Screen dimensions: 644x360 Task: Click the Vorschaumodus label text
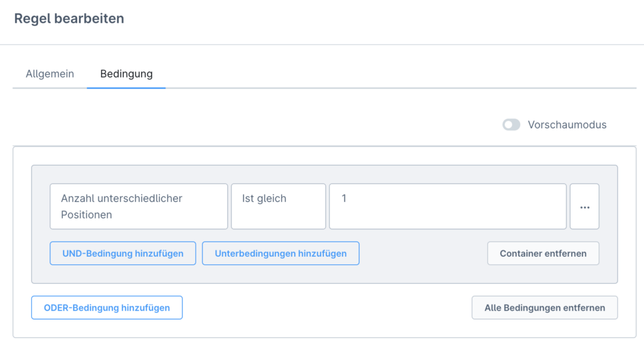click(567, 125)
